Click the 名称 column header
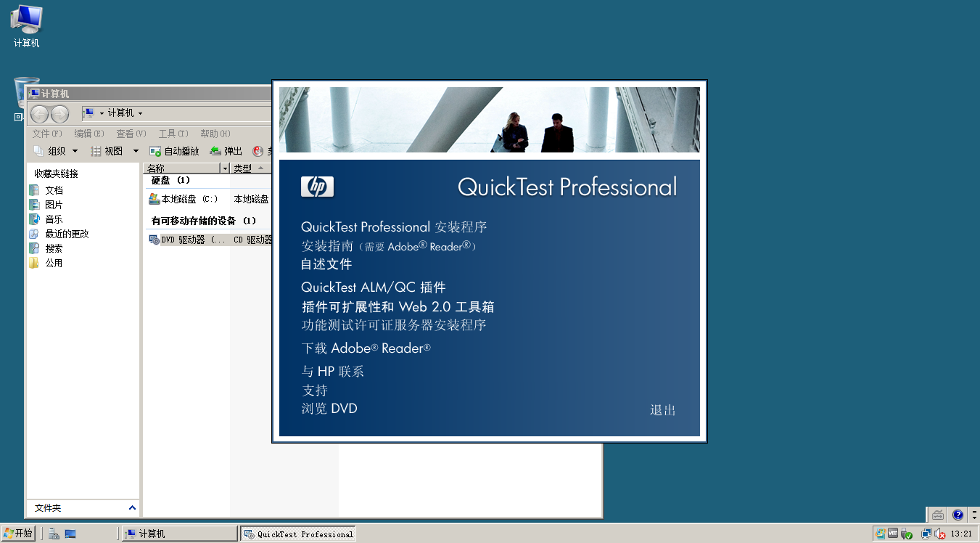Screen dimensions: 980x543 pos(182,168)
